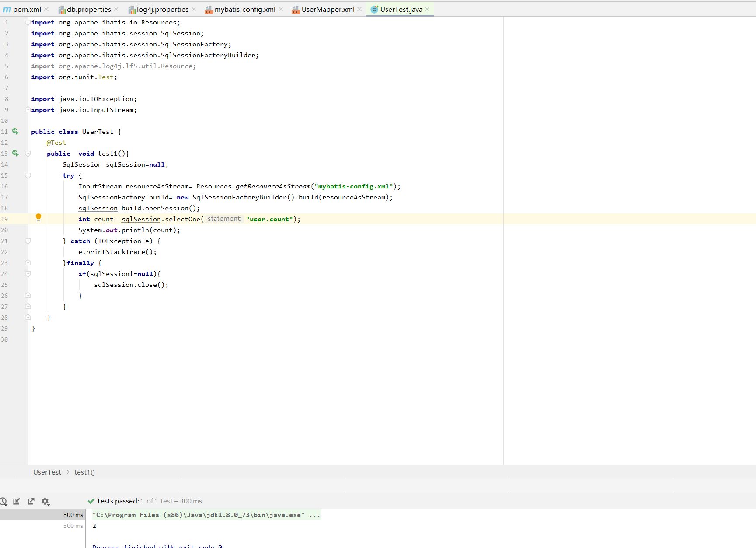Screen dimensions: 756x548
Task: Select the second gray 300 ms test row
Action: [42, 526]
